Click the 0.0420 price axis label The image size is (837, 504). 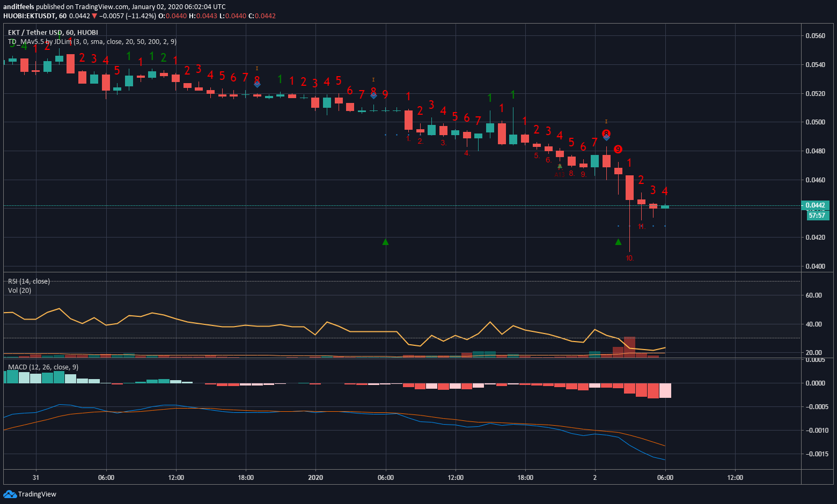pos(815,238)
